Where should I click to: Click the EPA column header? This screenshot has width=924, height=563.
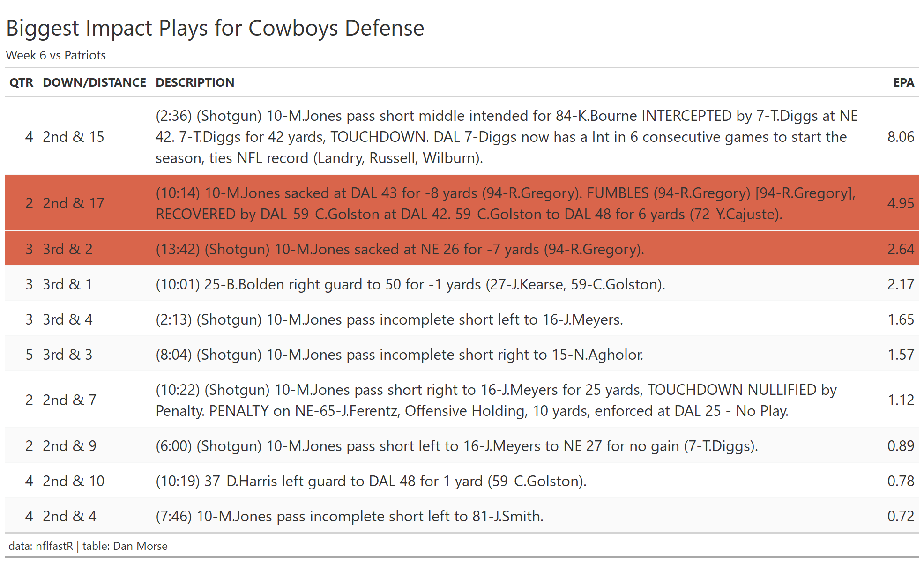click(x=903, y=82)
